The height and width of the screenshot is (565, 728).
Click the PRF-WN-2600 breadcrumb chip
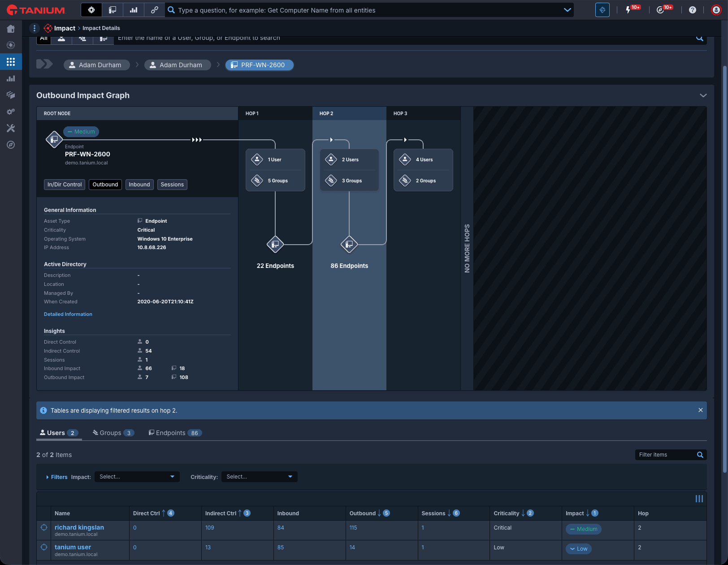[x=260, y=65]
